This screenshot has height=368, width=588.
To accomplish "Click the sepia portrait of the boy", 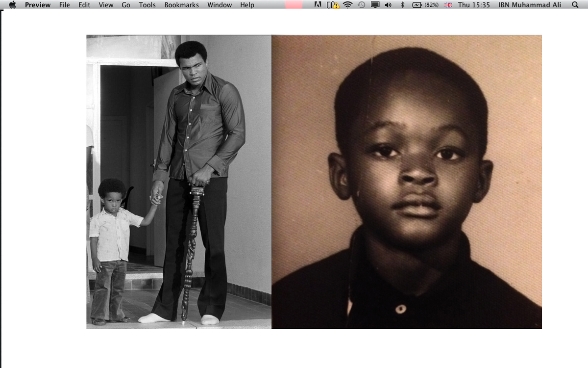I will coord(407,182).
